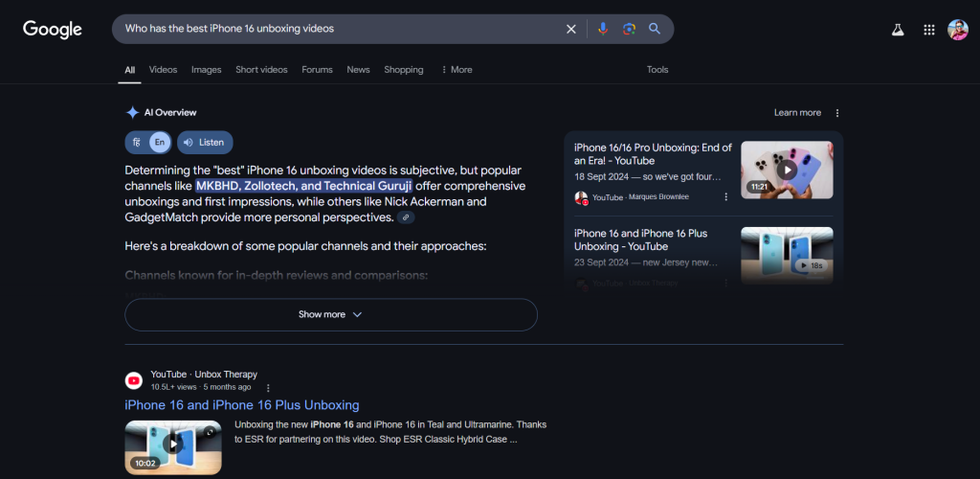Open Search Labs flask icon
The height and width of the screenshot is (479, 980).
(x=898, y=30)
